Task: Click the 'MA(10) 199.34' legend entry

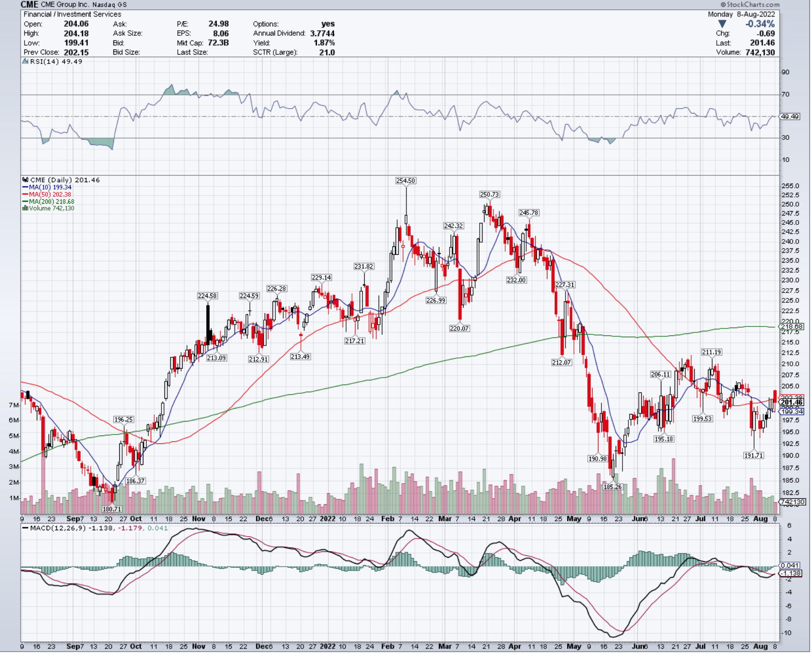Action: (50, 188)
